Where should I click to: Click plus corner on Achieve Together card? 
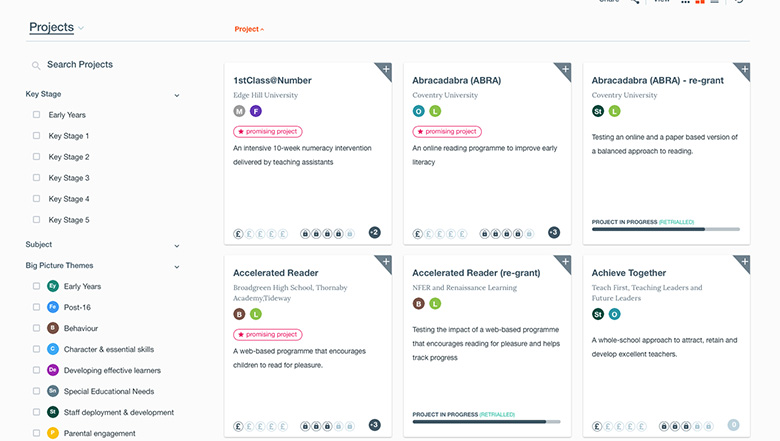744,262
